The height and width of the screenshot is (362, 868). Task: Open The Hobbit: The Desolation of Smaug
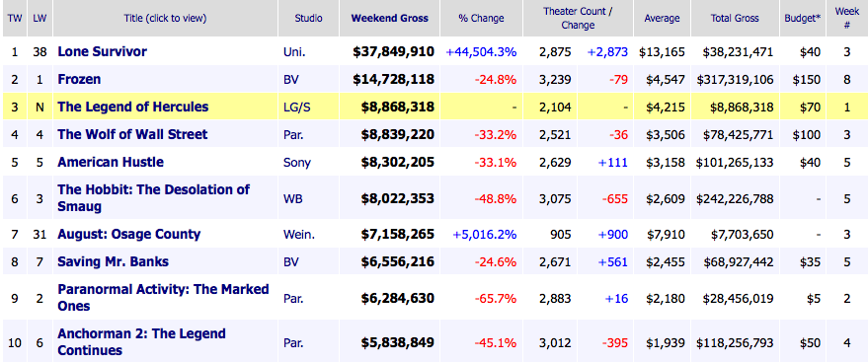[153, 198]
